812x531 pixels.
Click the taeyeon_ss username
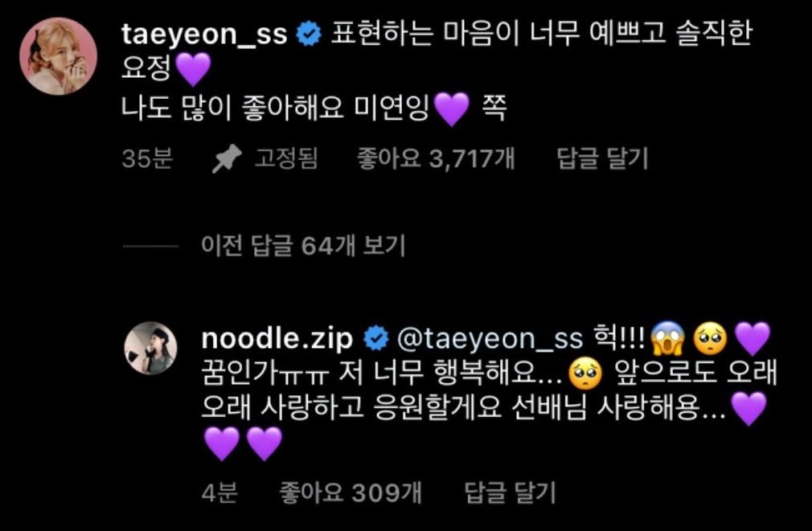204,35
